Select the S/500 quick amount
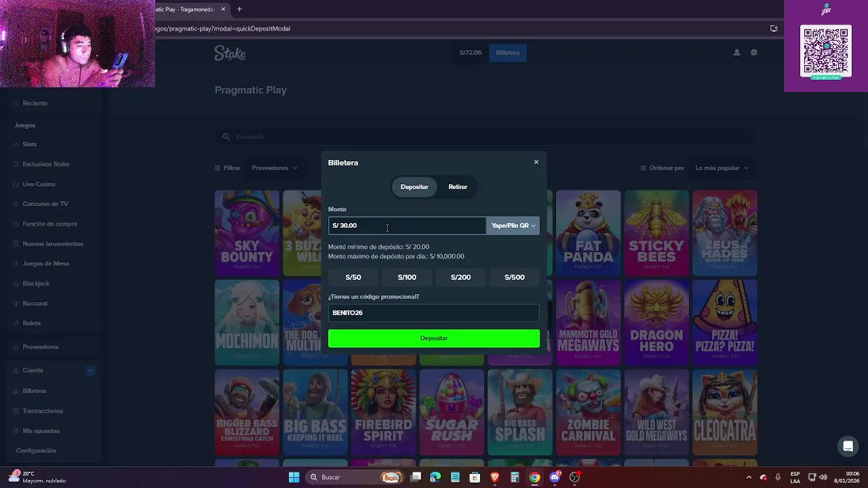This screenshot has height=488, width=868. pos(514,277)
